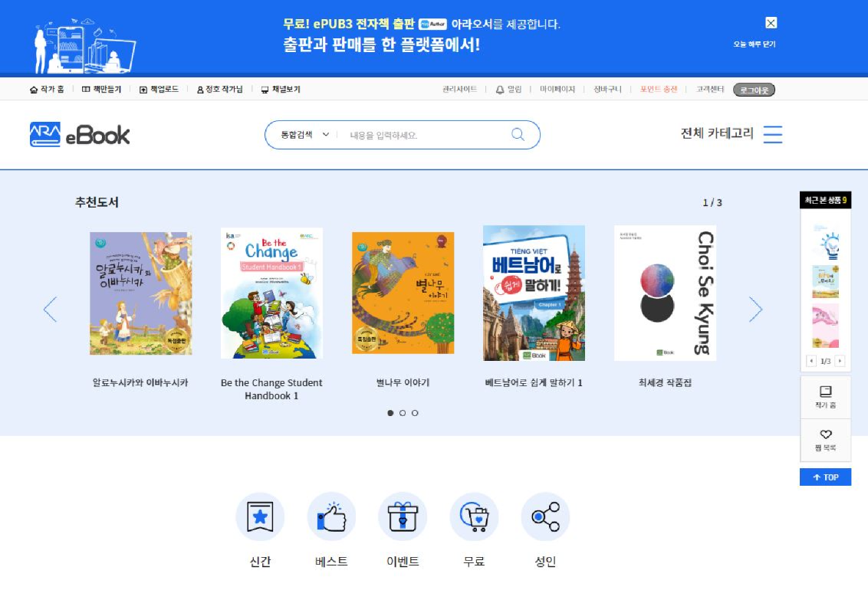The width and height of the screenshot is (868, 590).
Task: Open 마이페이지 in the top menu
Action: point(557,89)
